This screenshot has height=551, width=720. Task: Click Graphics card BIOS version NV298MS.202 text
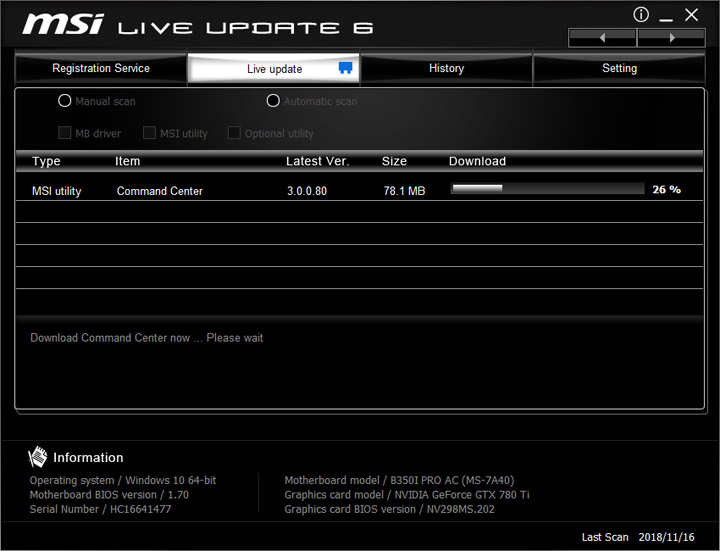389,509
